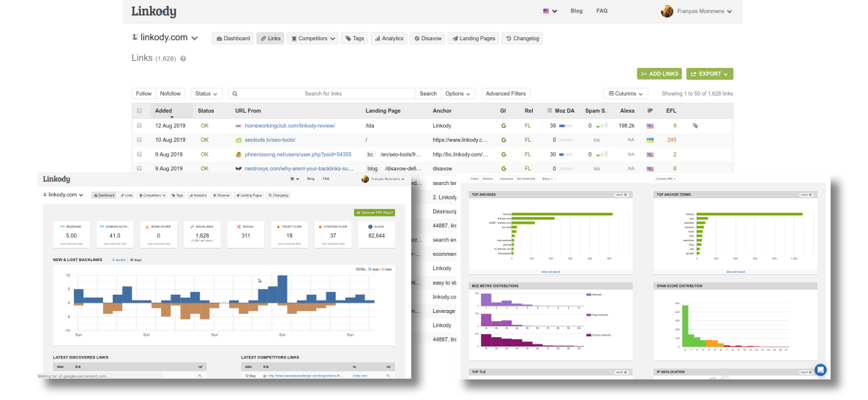Open the Landing Pages tab on the Links page
The image size is (868, 400).
click(x=474, y=38)
